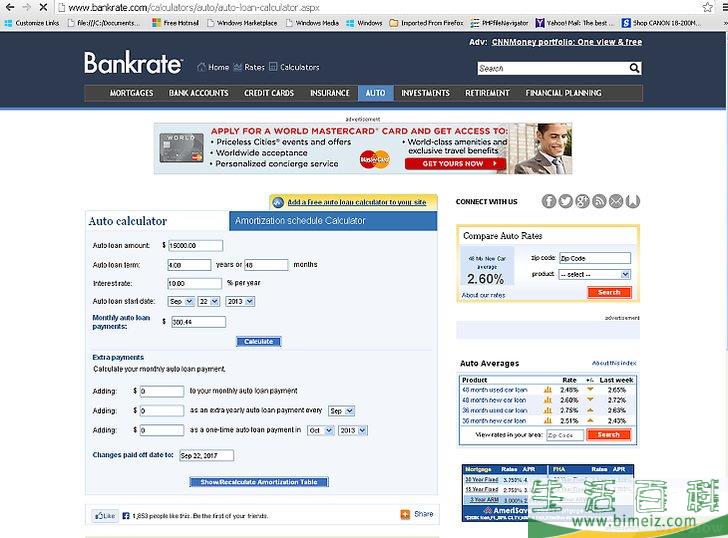Go to Home link in header
The width and height of the screenshot is (728, 538).
click(213, 67)
